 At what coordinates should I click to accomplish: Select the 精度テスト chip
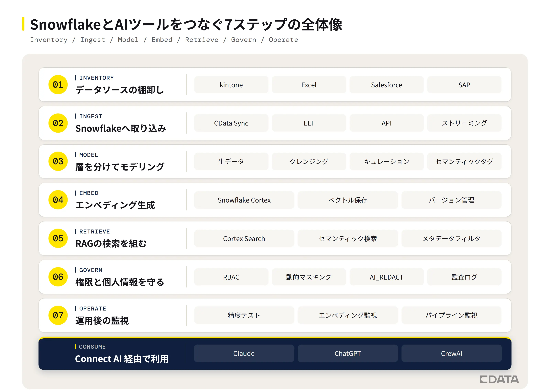point(244,315)
